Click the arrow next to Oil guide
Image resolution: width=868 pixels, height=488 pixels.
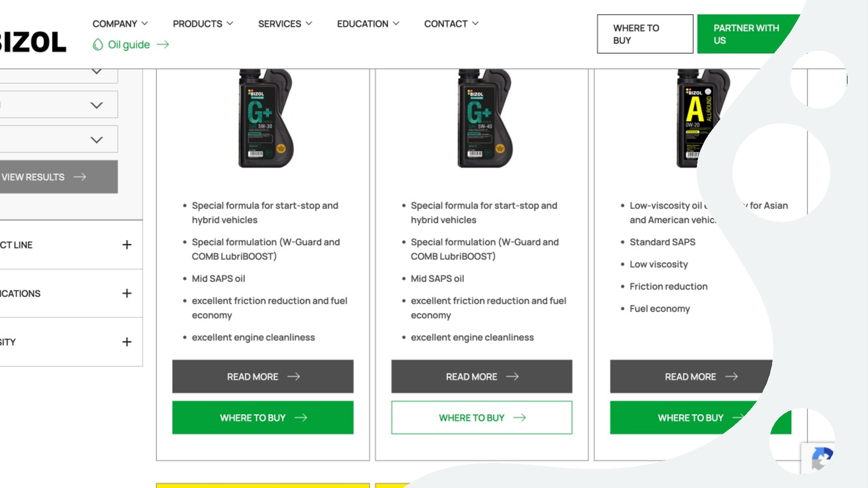coord(163,45)
